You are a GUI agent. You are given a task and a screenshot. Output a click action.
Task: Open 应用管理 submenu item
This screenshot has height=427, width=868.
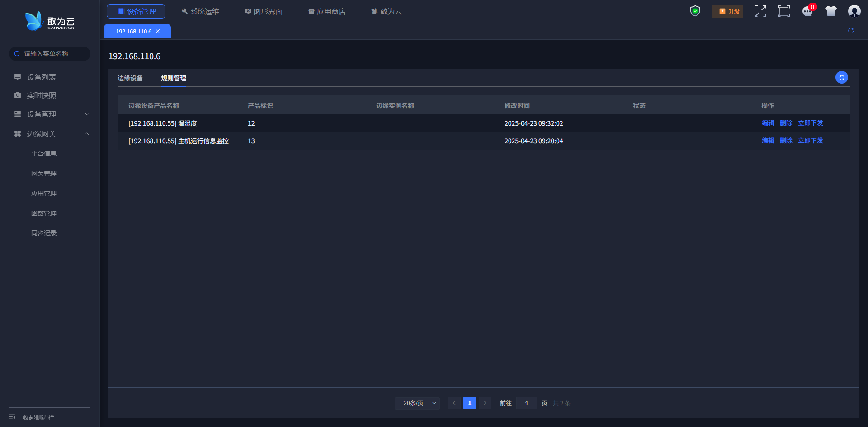(44, 193)
